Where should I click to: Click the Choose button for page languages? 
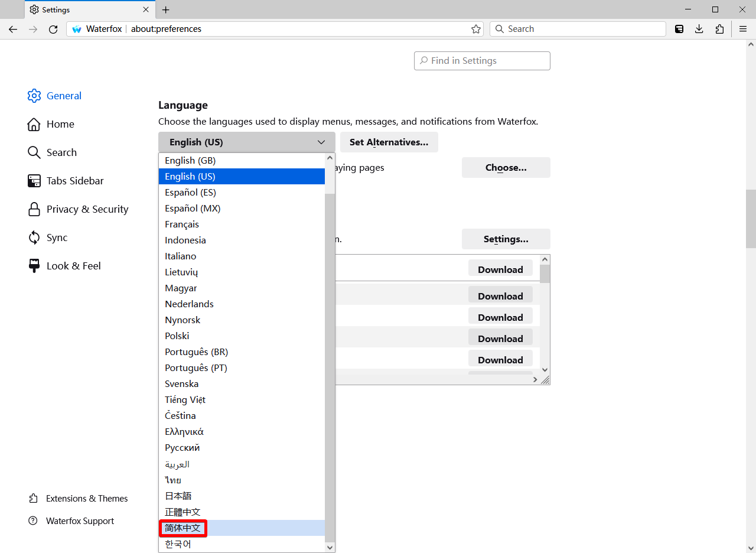pyautogui.click(x=506, y=168)
